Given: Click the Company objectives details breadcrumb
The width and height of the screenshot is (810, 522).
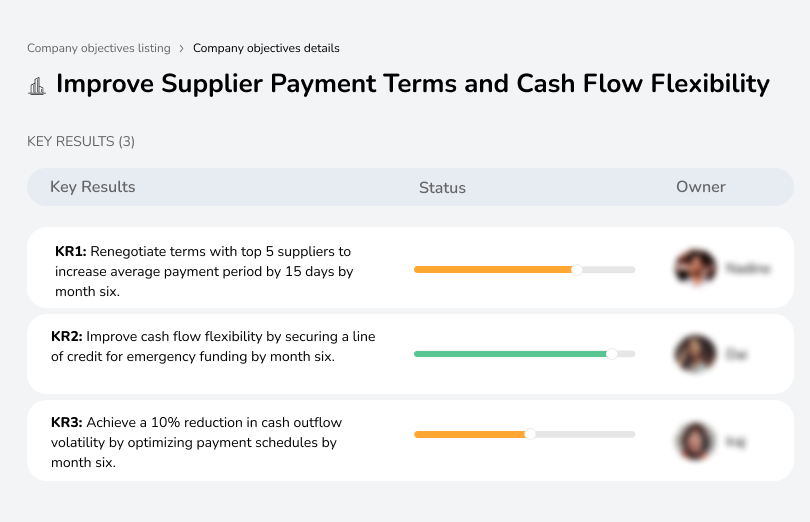Looking at the screenshot, I should coord(266,48).
